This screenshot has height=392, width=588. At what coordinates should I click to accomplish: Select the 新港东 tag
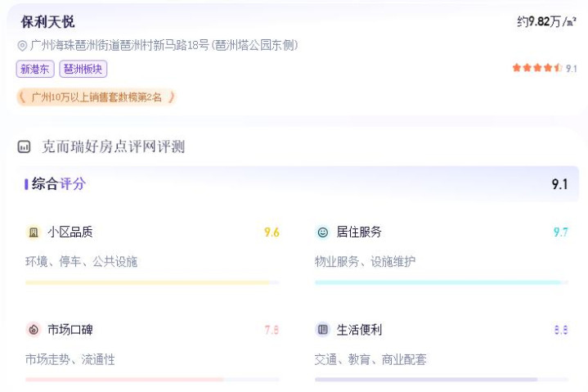34,70
